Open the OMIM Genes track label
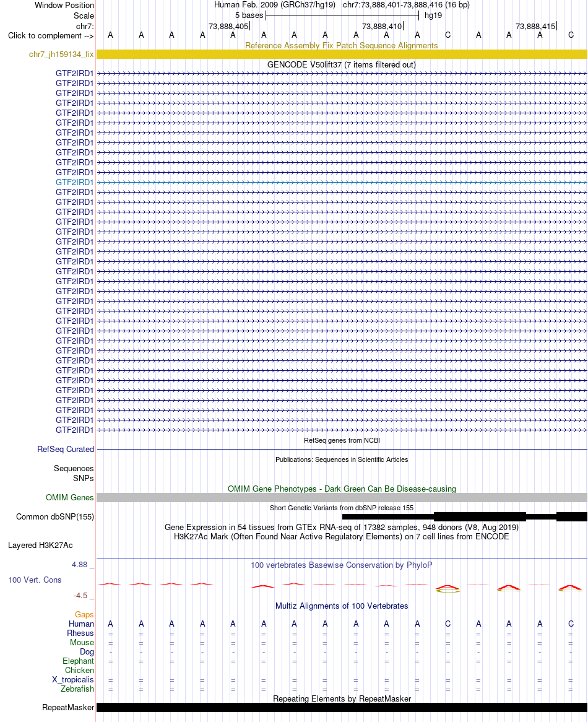Screen dimensions: 588x722 69,498
